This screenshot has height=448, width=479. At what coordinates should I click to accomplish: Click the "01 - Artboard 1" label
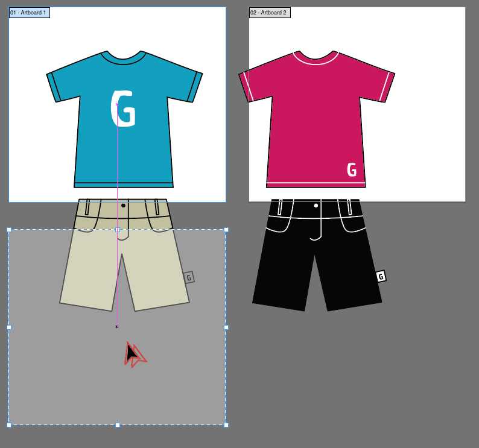(x=29, y=13)
